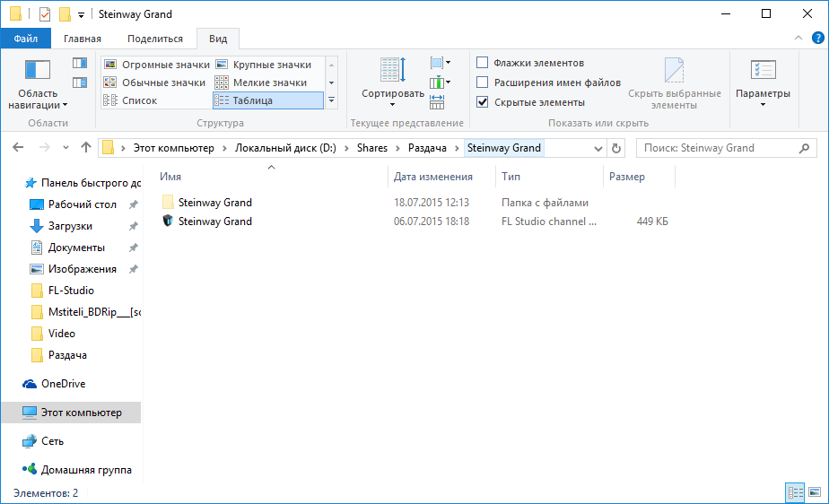Click the details pane icon in the ribbon
The height and width of the screenshot is (504, 829).
pos(80,83)
